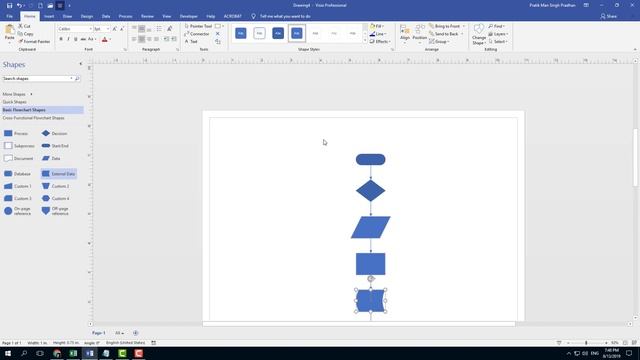Toggle Italic formatting

[68, 39]
